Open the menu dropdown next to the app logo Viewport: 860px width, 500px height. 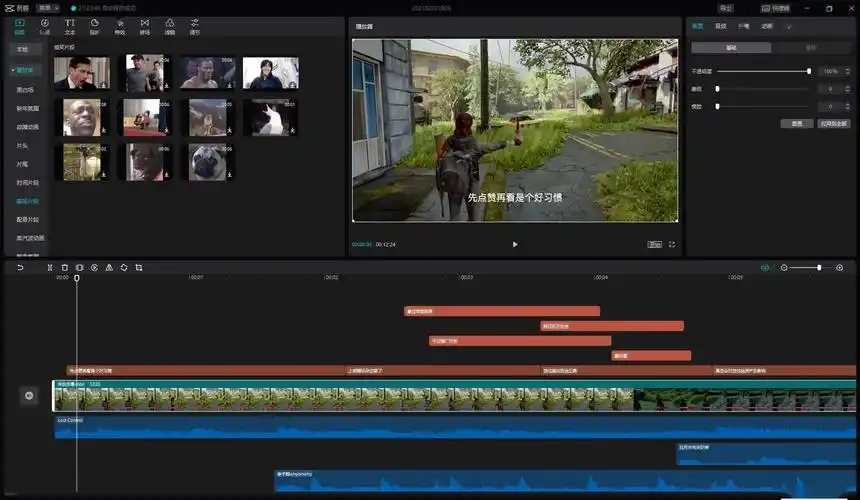48,8
